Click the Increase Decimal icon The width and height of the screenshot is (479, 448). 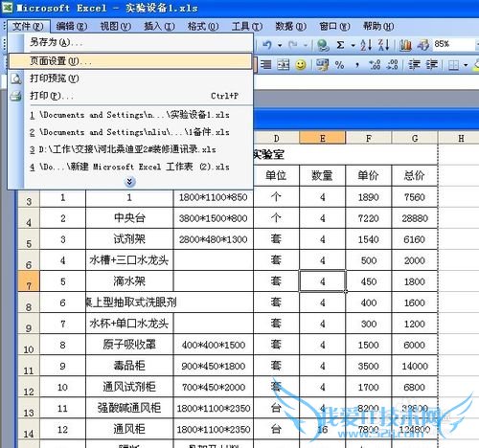point(375,65)
